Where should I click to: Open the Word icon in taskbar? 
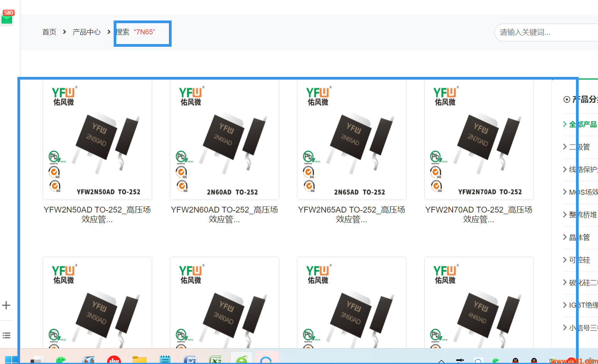click(x=190, y=360)
